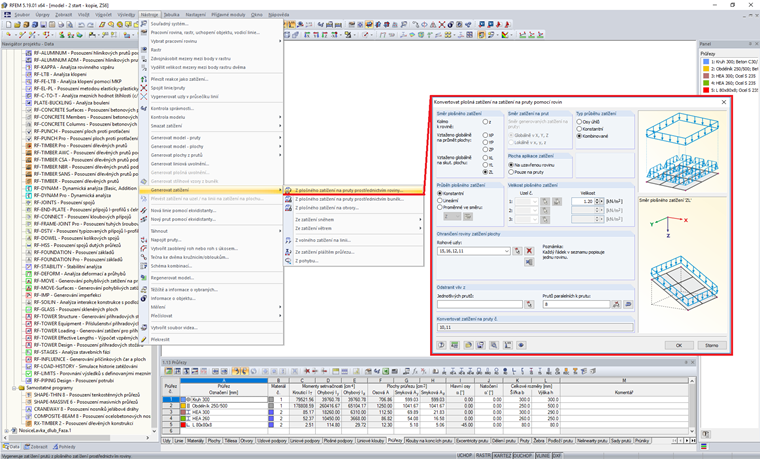This screenshot has width=760, height=459.
Task: Click red color swatch of section L 80x80x8
Action: pos(706,90)
